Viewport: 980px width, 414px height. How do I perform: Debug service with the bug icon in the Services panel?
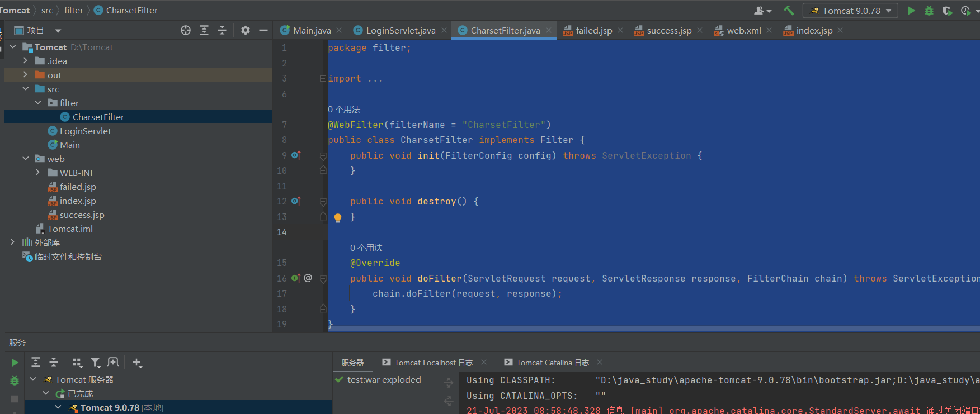[x=15, y=380]
